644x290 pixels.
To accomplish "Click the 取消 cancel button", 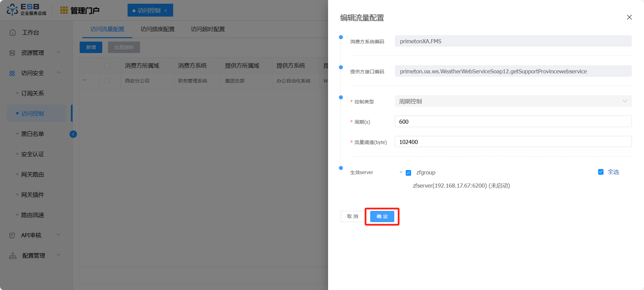I will tap(352, 216).
